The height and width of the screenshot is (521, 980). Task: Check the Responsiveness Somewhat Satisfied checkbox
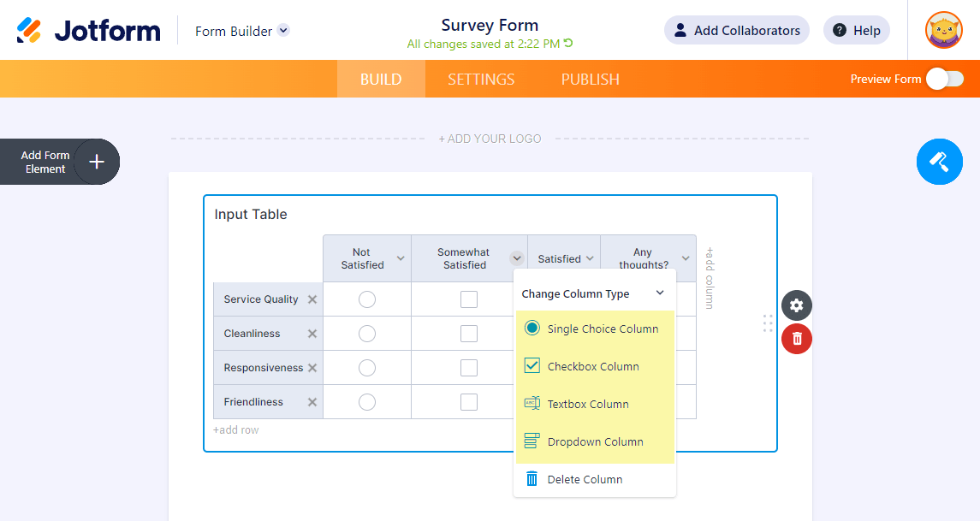click(x=469, y=368)
